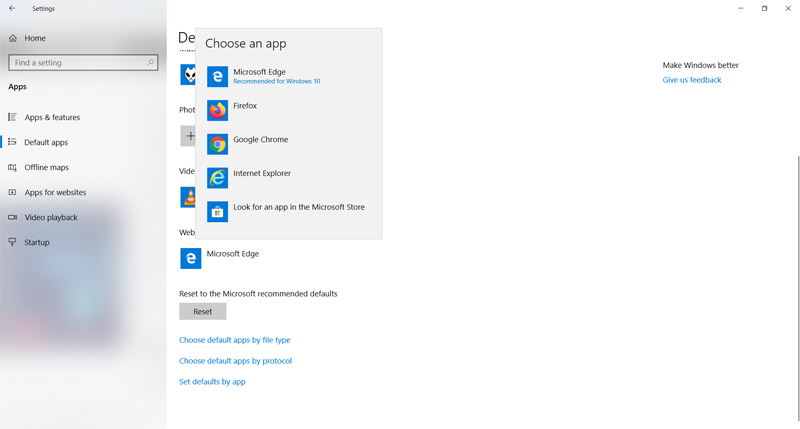The height and width of the screenshot is (429, 800).
Task: Click Reset to the Microsoft recommended defaults text
Action: click(258, 294)
